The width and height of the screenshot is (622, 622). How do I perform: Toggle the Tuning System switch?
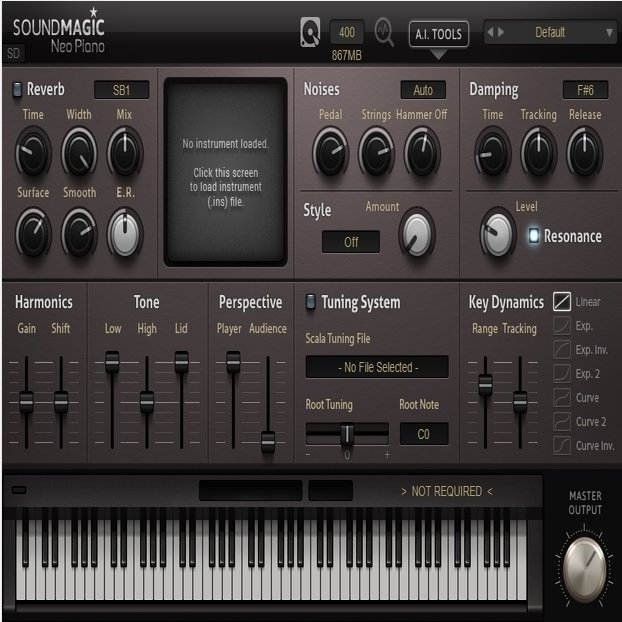[311, 301]
